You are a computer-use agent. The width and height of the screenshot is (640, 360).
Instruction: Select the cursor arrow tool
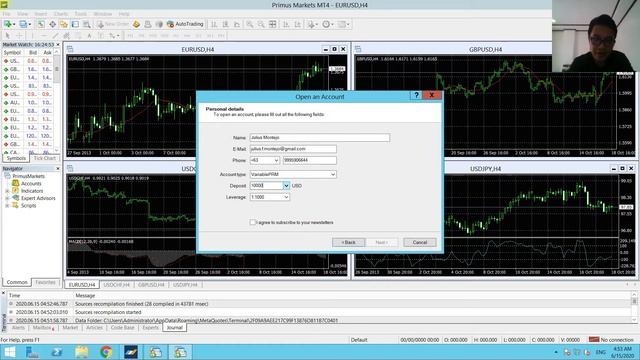click(x=7, y=36)
